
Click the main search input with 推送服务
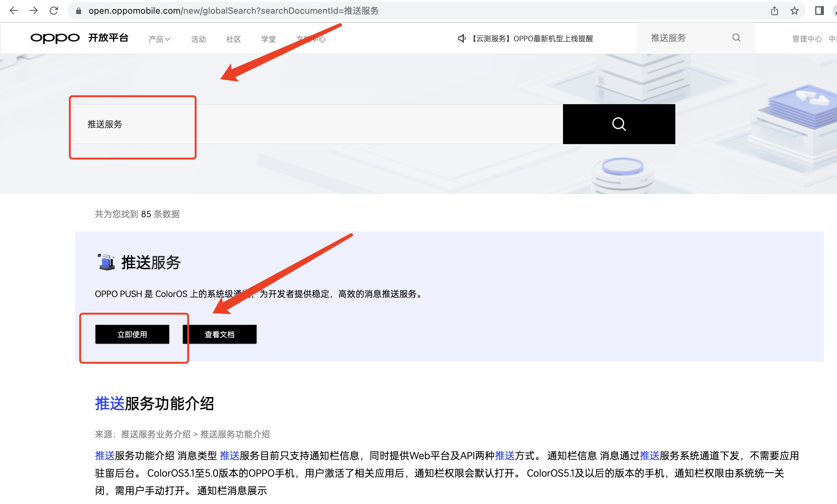319,124
